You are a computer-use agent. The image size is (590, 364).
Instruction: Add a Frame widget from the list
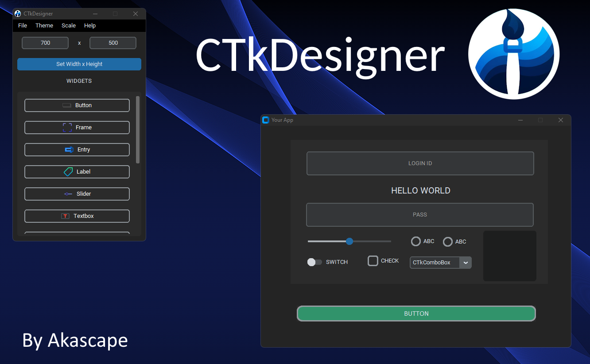click(77, 128)
